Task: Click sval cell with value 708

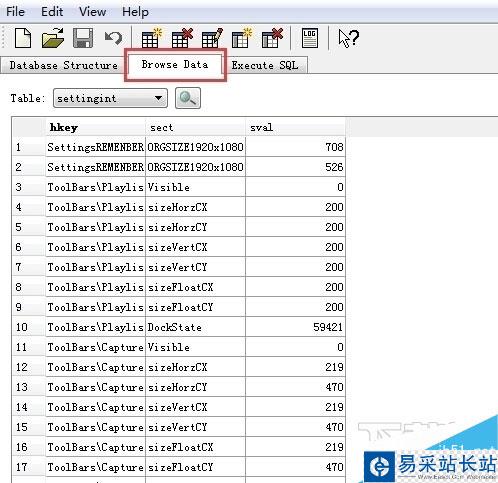Action: [x=295, y=147]
